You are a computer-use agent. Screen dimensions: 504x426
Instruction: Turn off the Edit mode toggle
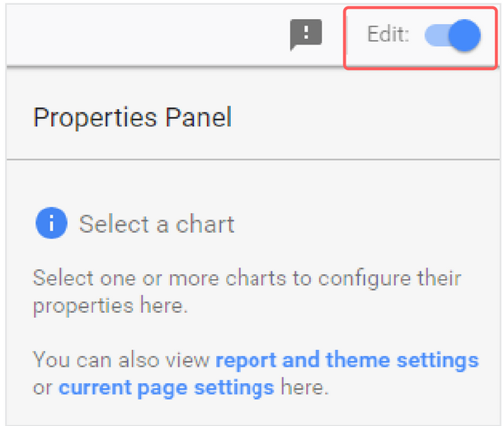point(453,36)
